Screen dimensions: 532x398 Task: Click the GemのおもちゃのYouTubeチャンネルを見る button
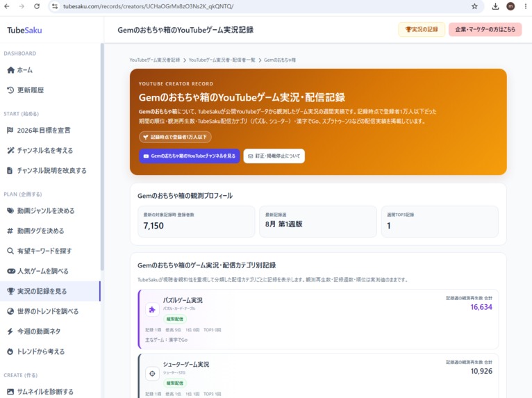[190, 156]
